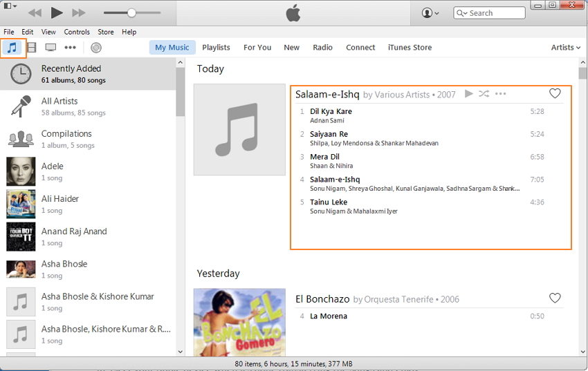Open the Controls menu
This screenshot has height=371, width=588.
pos(77,32)
